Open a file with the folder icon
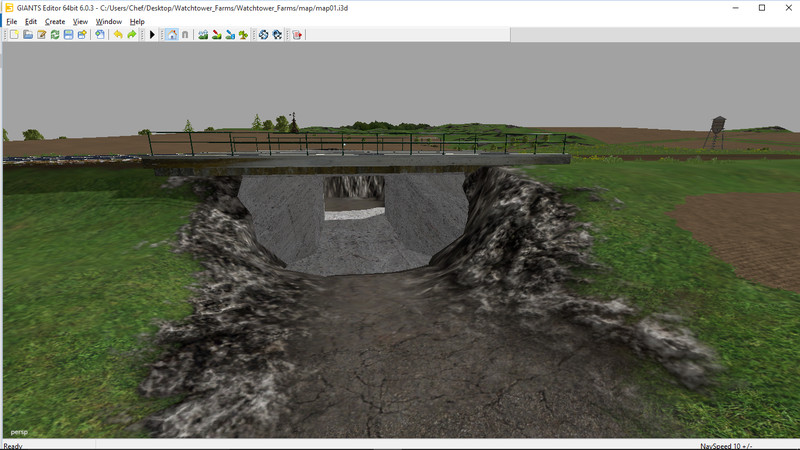Viewport: 800px width, 450px height. [x=28, y=35]
